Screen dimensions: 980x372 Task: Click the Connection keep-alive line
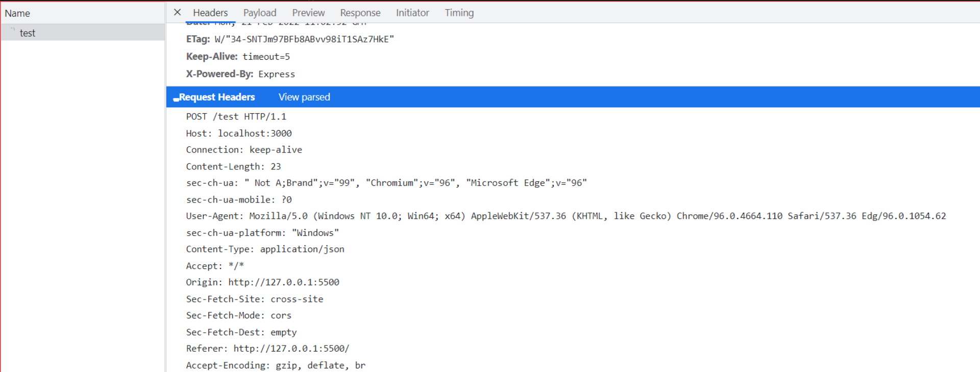tap(244, 150)
